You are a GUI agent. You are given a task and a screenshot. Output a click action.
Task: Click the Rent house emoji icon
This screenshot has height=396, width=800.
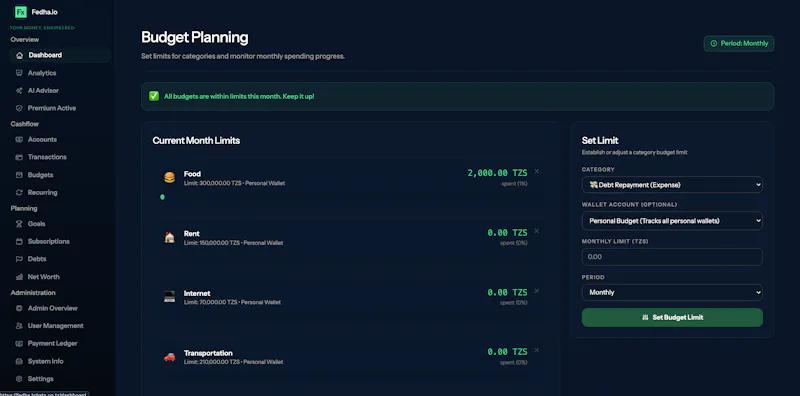tap(169, 237)
